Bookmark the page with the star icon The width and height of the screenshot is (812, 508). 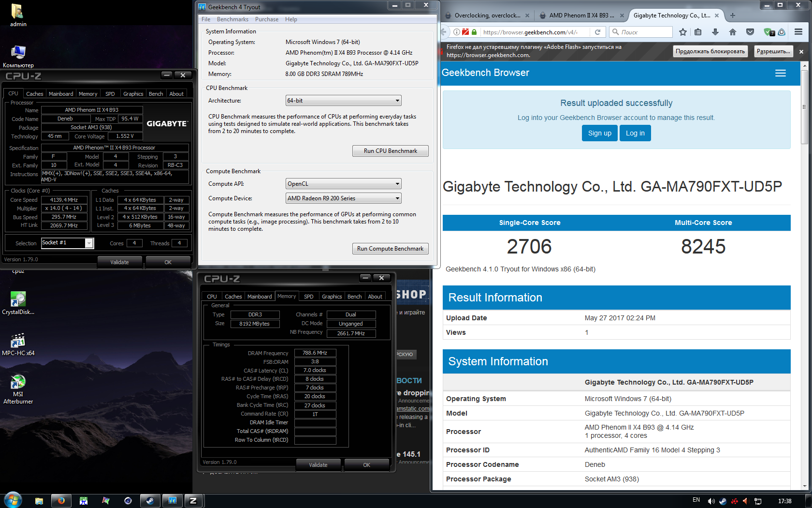pyautogui.click(x=682, y=32)
